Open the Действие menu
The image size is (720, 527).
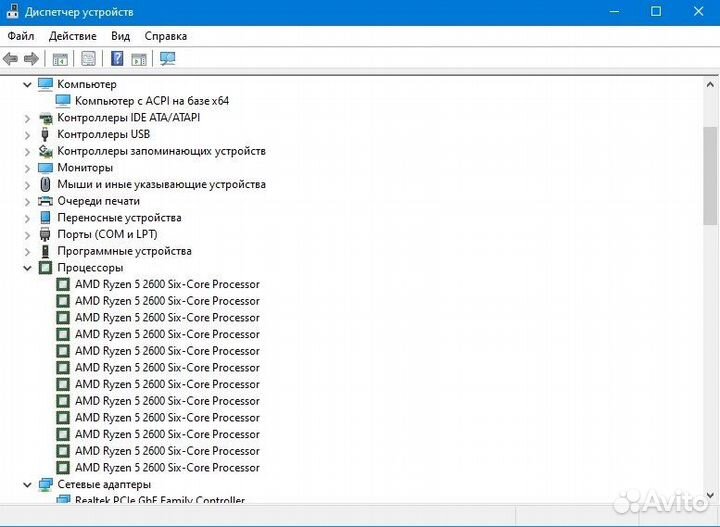[73, 36]
